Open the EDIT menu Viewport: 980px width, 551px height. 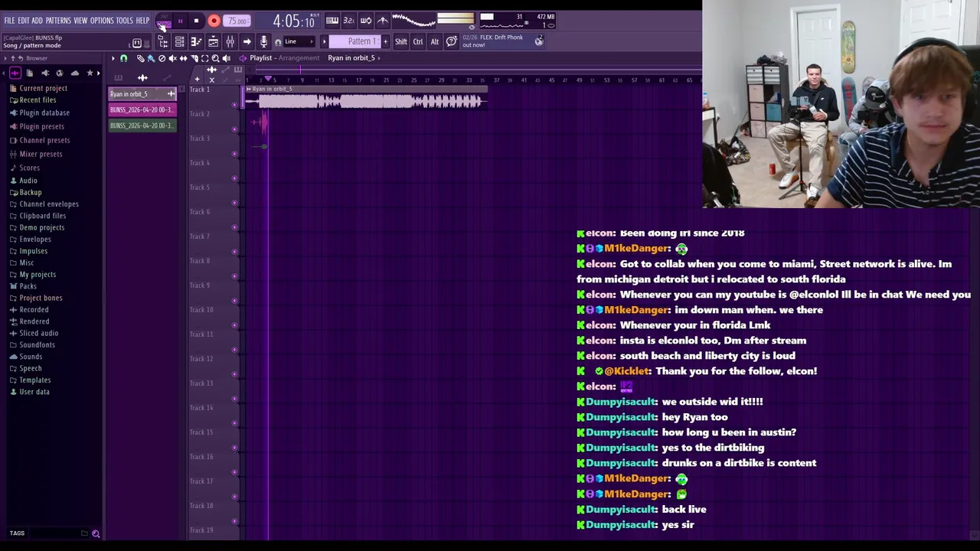(23, 21)
